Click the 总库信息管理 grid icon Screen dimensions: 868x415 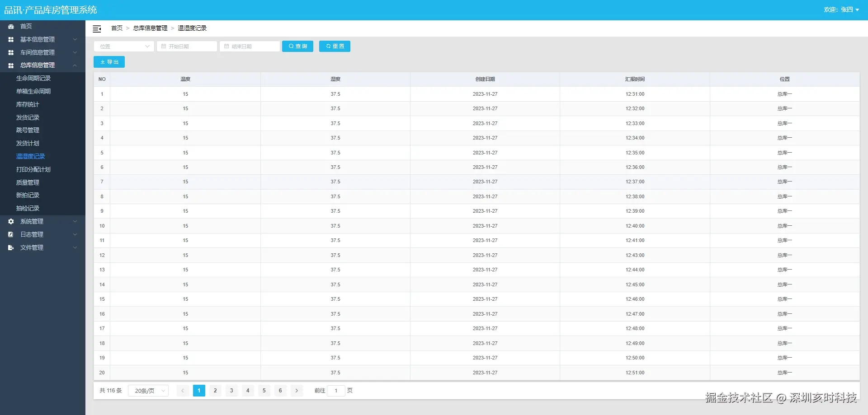11,65
